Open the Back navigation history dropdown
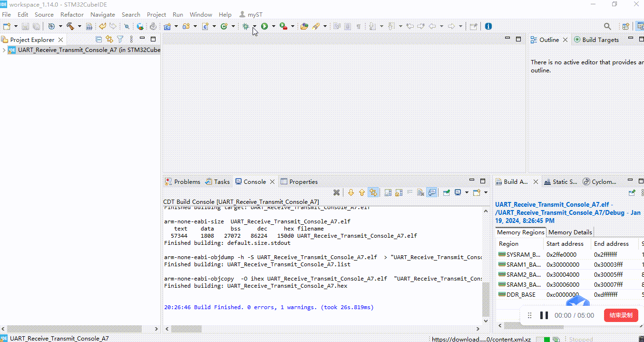 point(441,26)
